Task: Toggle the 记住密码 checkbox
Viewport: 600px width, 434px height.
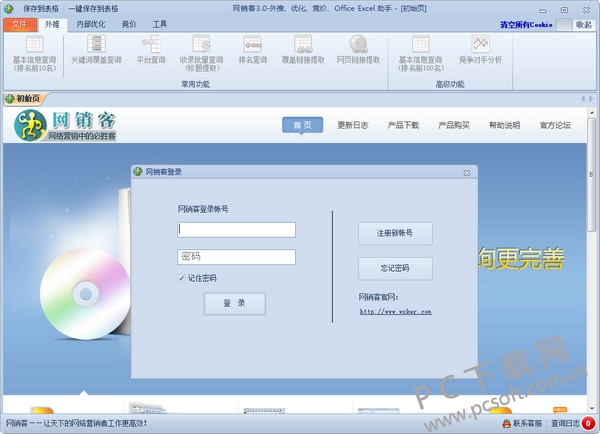Action: pyautogui.click(x=181, y=278)
